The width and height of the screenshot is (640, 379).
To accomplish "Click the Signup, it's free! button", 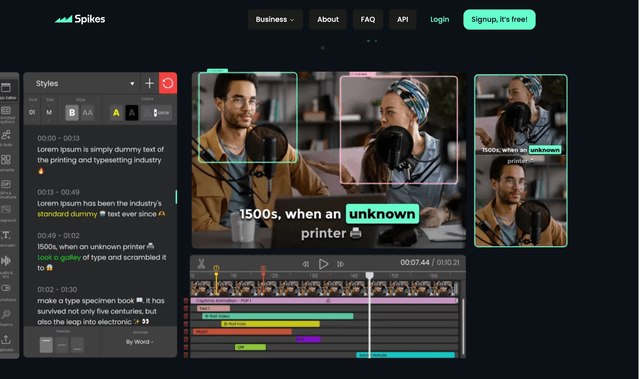I will 499,20.
